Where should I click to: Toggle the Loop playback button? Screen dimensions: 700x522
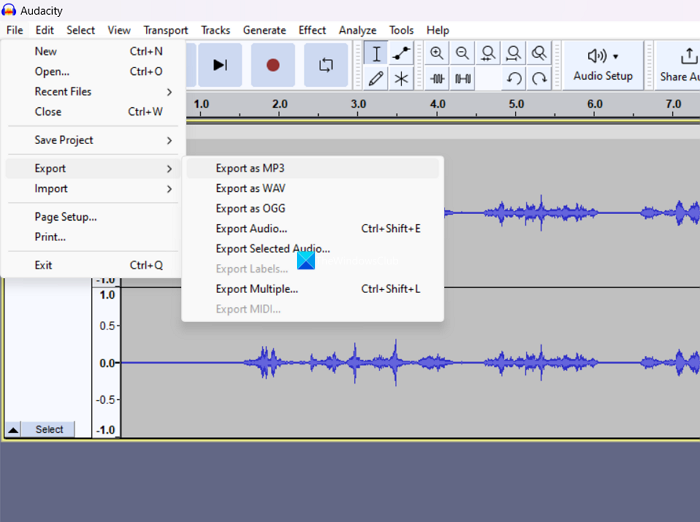[x=326, y=65]
